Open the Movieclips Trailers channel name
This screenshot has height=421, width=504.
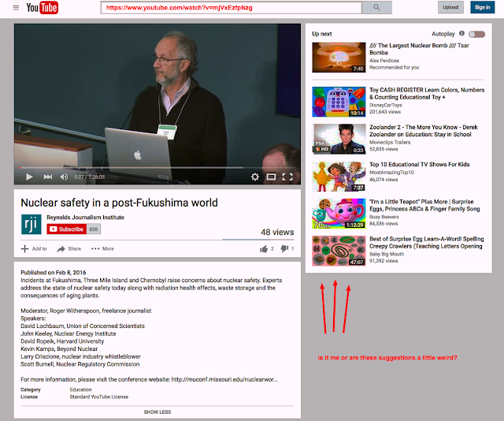(x=390, y=142)
